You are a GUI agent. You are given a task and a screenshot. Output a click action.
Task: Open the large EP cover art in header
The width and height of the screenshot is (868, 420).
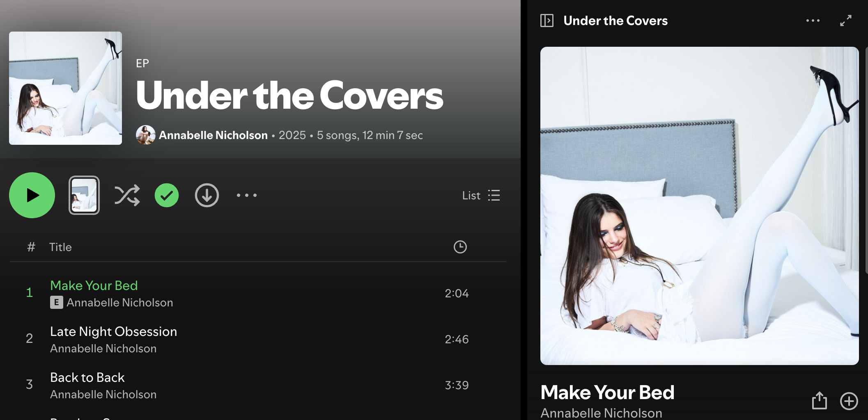point(66,88)
